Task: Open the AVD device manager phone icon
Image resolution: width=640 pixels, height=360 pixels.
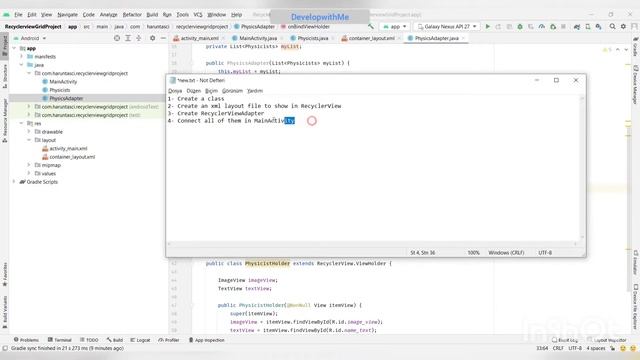Action: pos(588,27)
